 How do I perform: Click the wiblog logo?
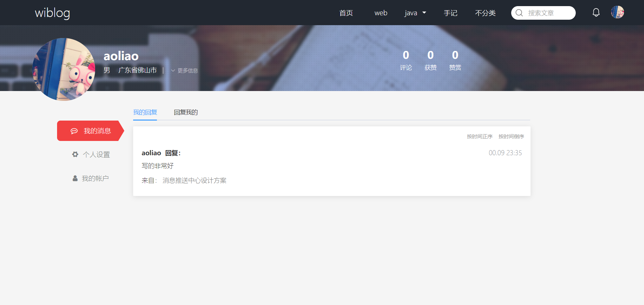click(53, 13)
